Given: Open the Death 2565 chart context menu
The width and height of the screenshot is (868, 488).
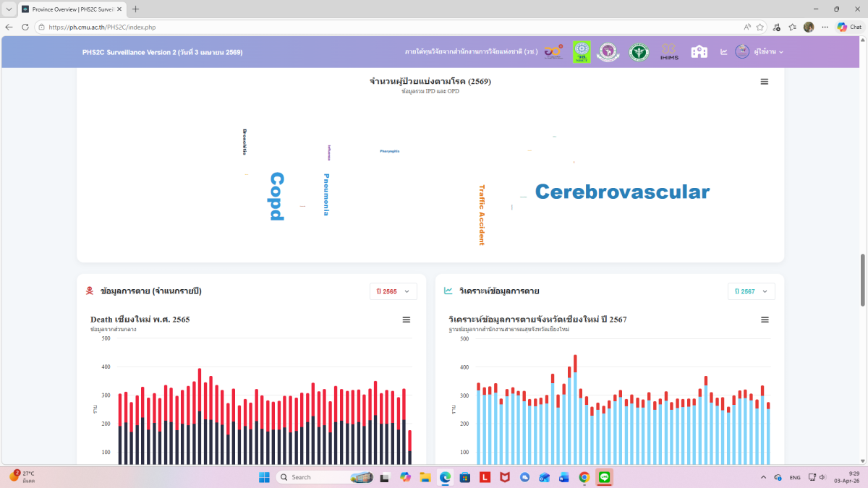Looking at the screenshot, I should pyautogui.click(x=407, y=320).
